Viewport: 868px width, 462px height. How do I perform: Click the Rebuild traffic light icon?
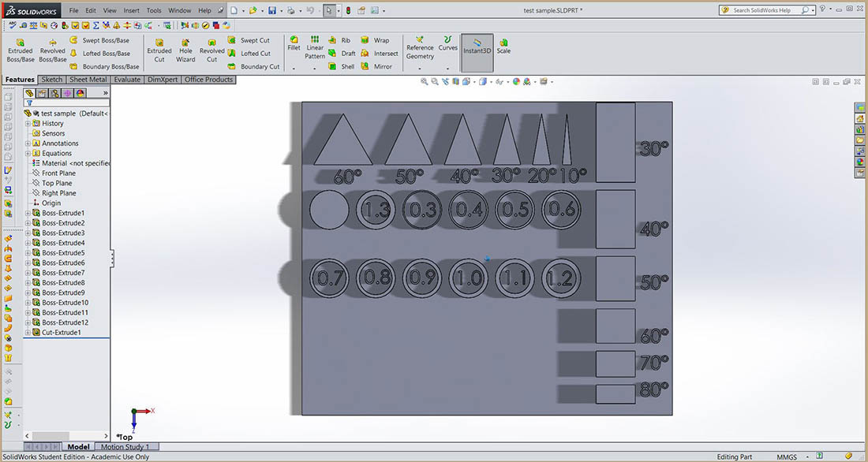(348, 10)
